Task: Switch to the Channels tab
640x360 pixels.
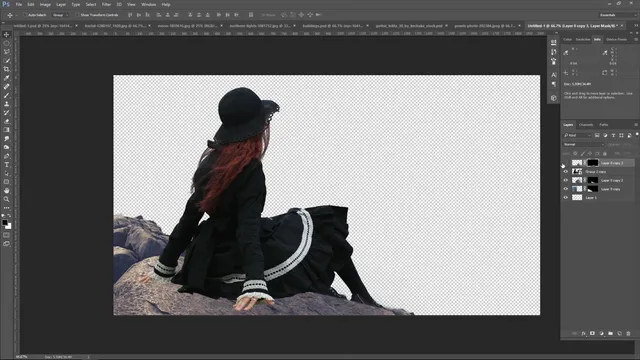Action: (586, 125)
